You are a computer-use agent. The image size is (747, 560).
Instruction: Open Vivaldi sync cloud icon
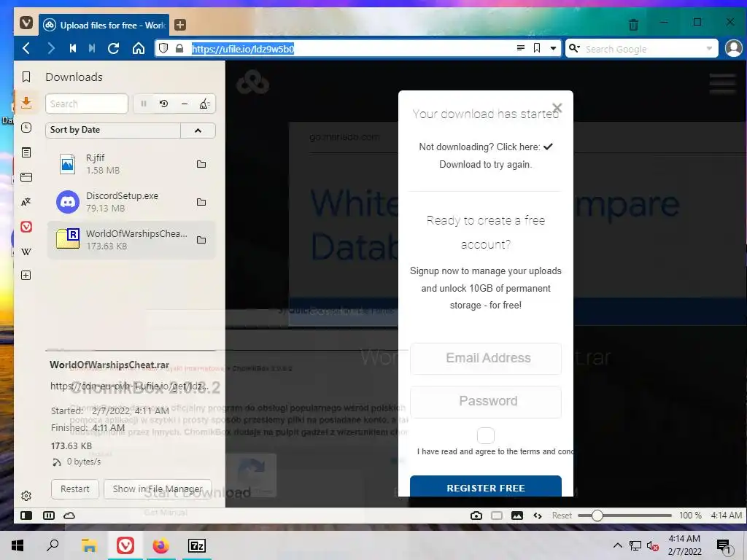(x=69, y=516)
